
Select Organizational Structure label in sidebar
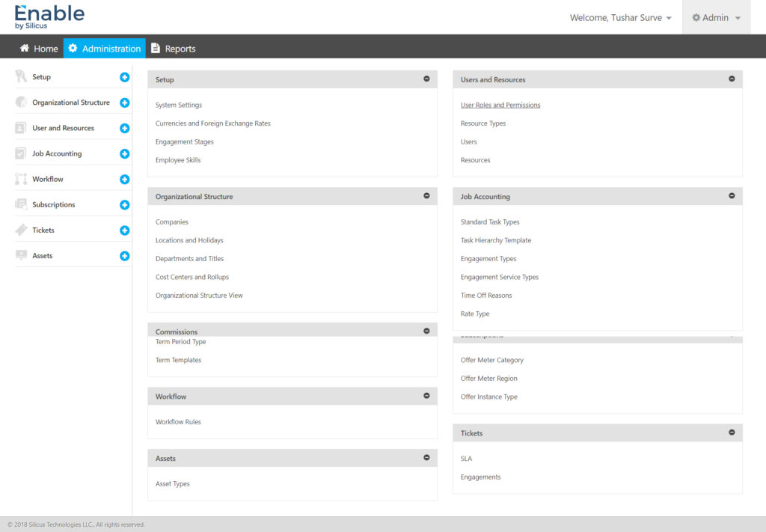[71, 102]
